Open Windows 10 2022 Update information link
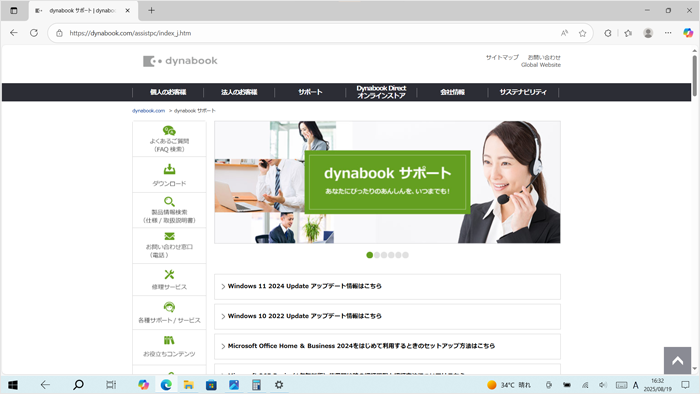Viewport: 700px width, 394px height. 387,316
